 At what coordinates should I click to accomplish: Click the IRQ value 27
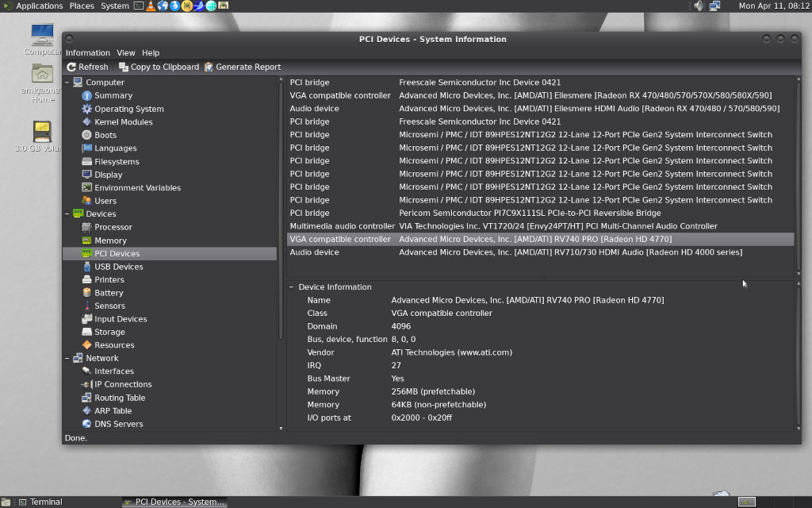396,365
